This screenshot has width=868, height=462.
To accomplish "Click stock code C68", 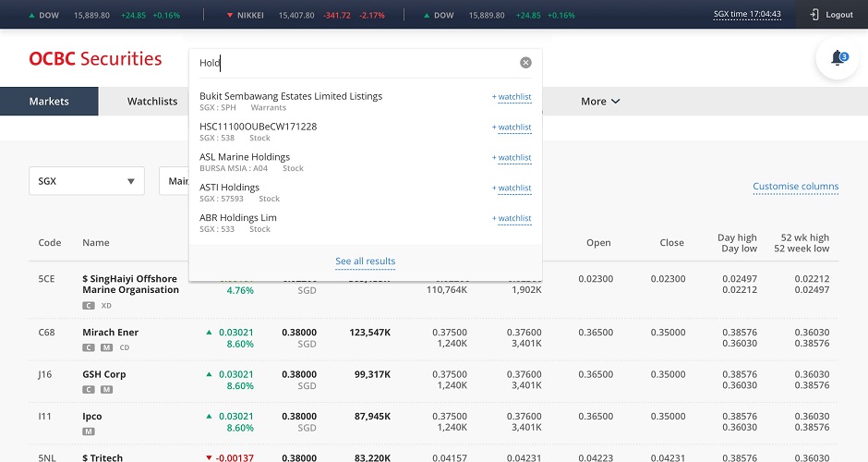I will pos(46,333).
